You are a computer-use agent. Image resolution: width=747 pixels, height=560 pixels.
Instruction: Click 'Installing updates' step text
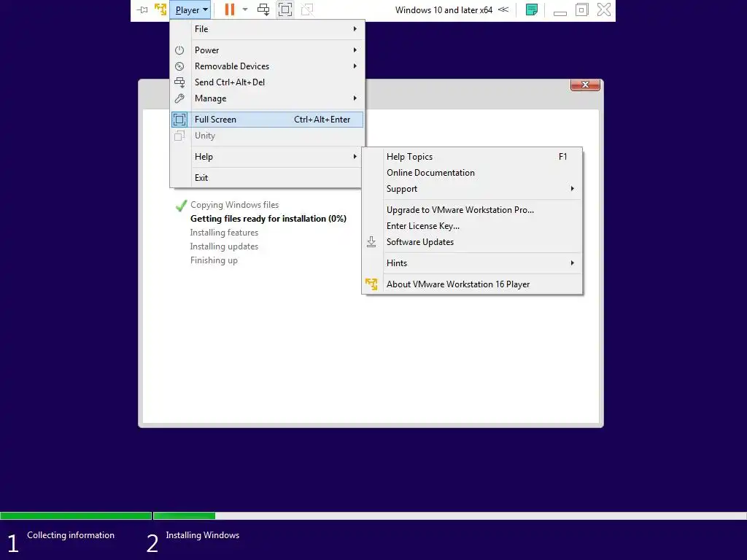pyautogui.click(x=224, y=246)
